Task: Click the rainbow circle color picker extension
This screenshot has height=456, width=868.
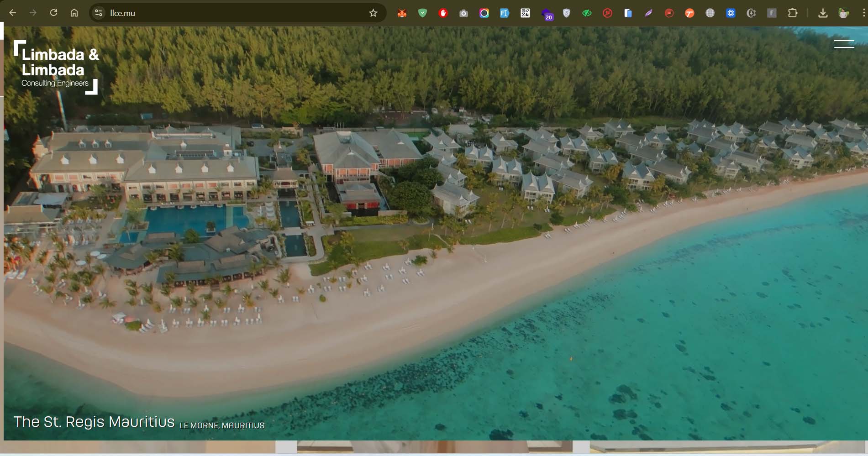Action: point(484,13)
